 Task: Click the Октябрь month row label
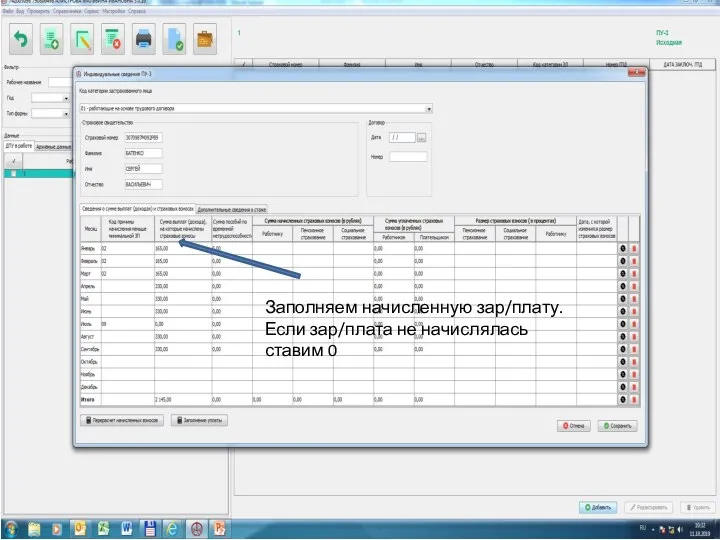point(90,362)
